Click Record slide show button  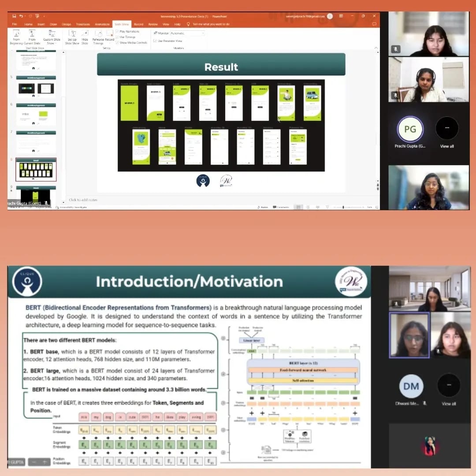[x=110, y=37]
